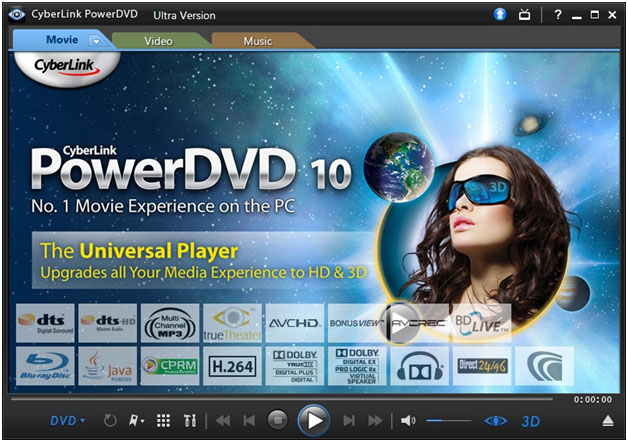Open the TV mode icon
Image resolution: width=628 pixels, height=442 pixels.
tap(524, 15)
